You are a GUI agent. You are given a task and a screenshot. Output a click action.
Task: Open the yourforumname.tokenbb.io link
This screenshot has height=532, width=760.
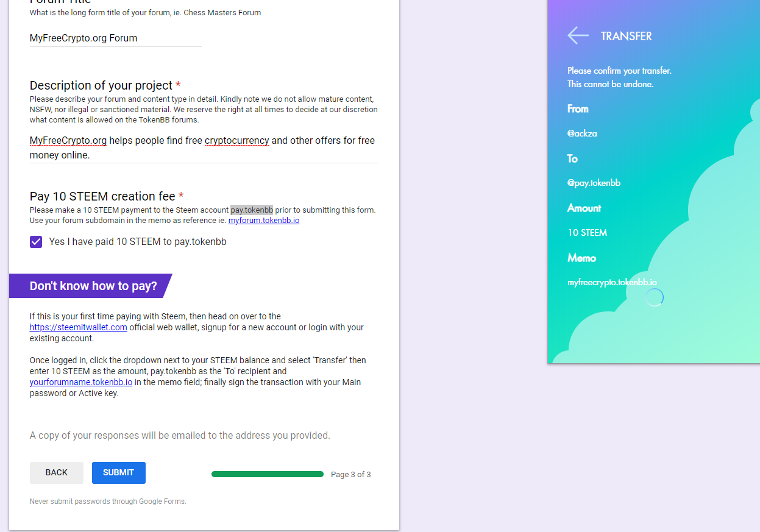pyautogui.click(x=81, y=382)
